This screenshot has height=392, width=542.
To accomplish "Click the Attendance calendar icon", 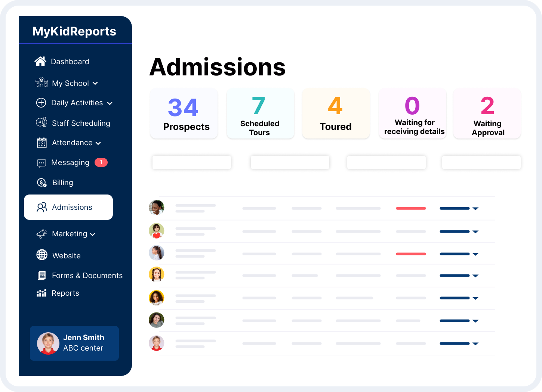I will tap(41, 143).
